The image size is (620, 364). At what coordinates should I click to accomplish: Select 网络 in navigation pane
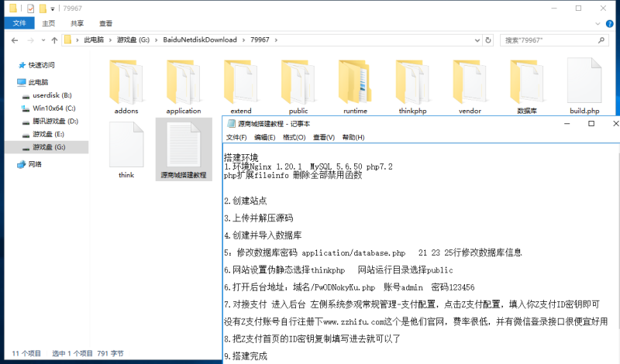tap(34, 164)
